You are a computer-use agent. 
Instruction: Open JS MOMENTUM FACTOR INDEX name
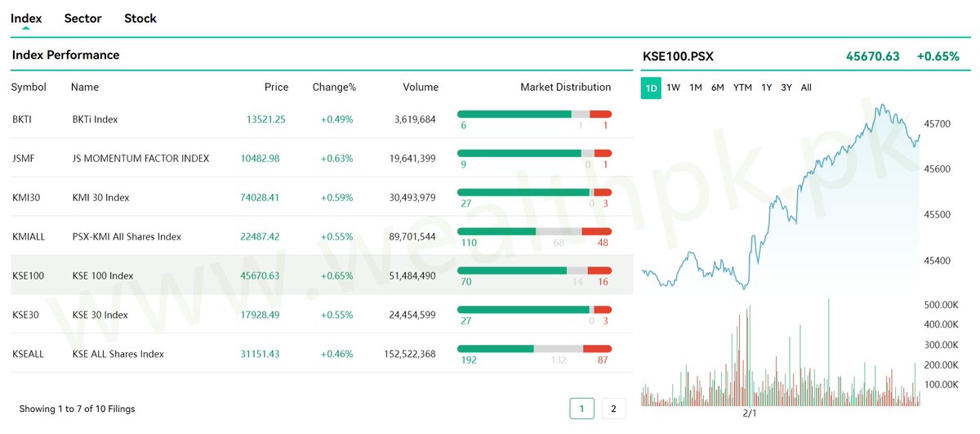pos(140,159)
